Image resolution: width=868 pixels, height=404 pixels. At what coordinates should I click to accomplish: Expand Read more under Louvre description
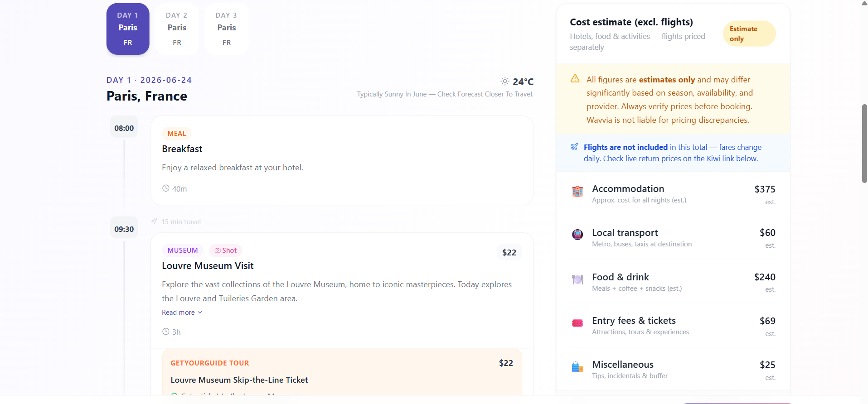(182, 313)
